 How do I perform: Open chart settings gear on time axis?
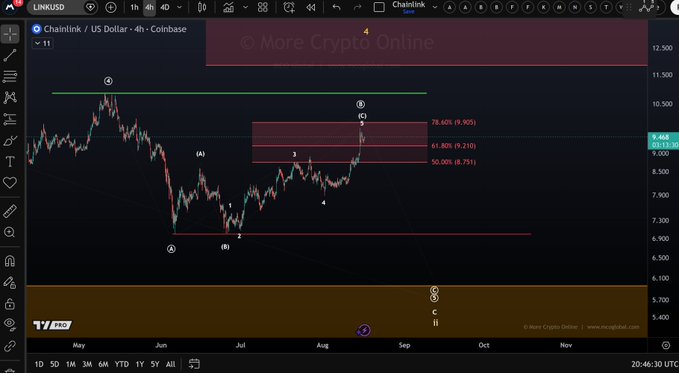[666, 345]
